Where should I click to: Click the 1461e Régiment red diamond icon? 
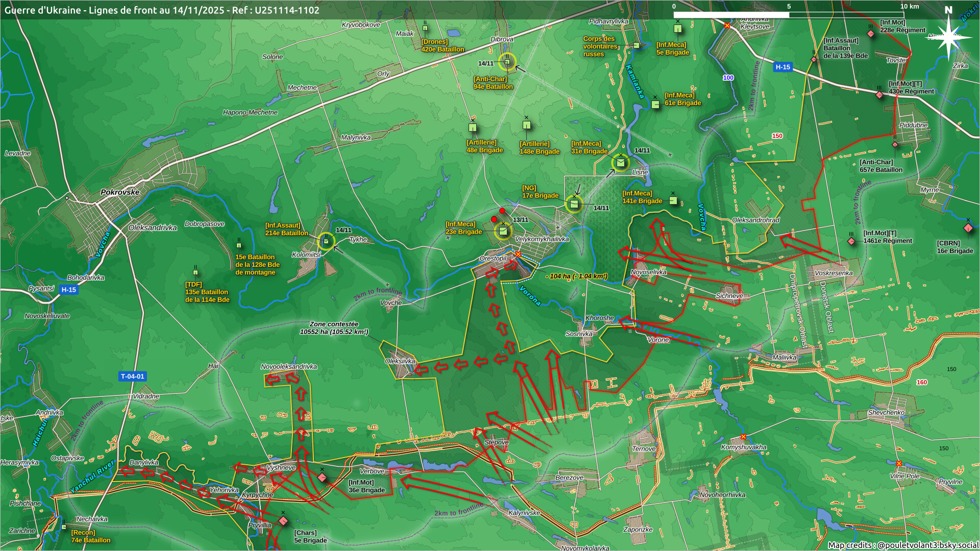851,241
